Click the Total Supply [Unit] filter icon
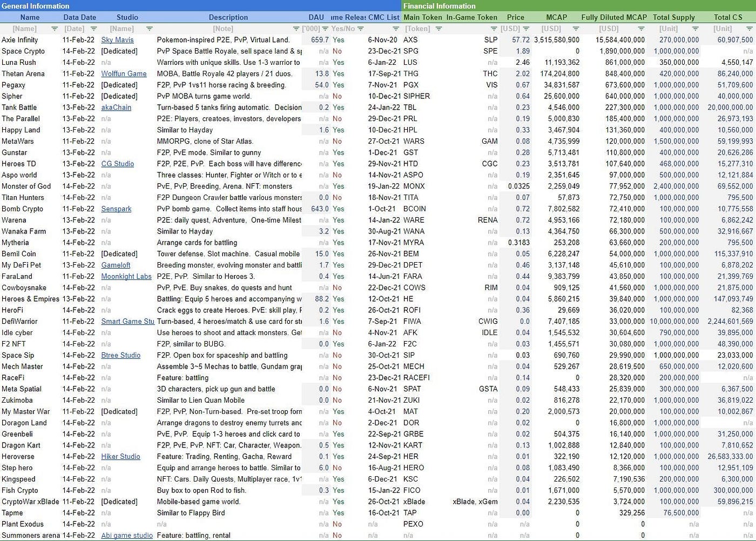756x541 pixels. pos(696,29)
